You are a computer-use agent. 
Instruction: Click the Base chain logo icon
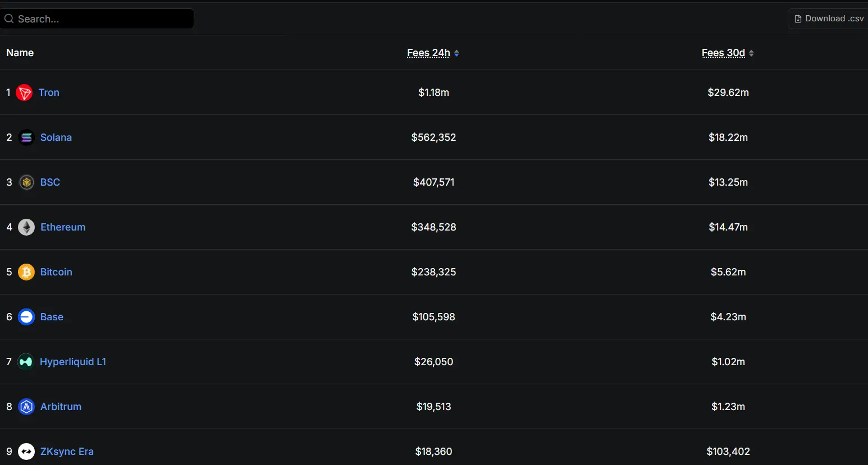click(26, 317)
